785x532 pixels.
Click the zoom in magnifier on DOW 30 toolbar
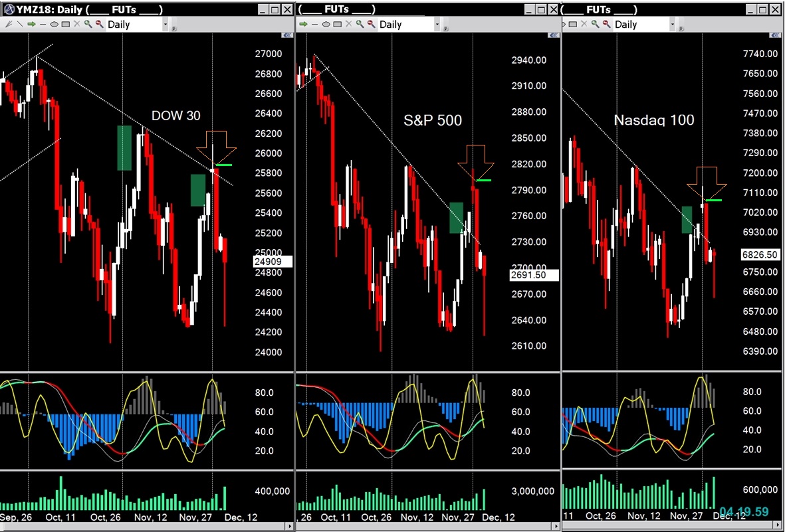(88, 24)
